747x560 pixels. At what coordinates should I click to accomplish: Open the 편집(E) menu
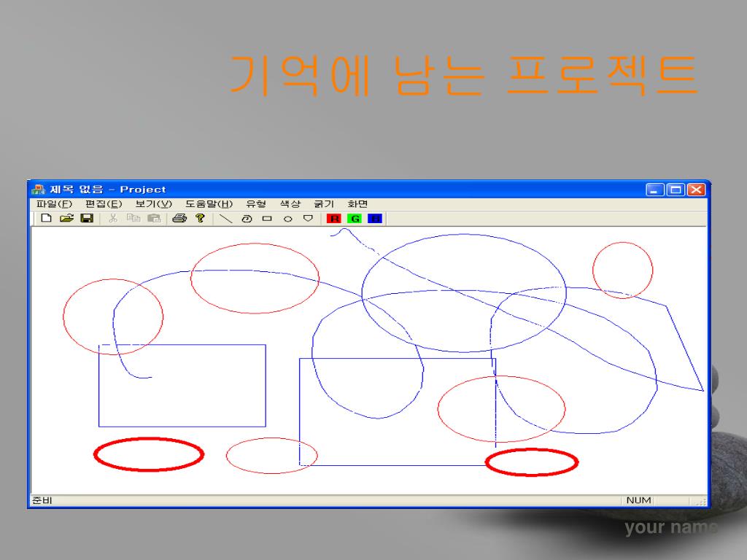(x=104, y=204)
